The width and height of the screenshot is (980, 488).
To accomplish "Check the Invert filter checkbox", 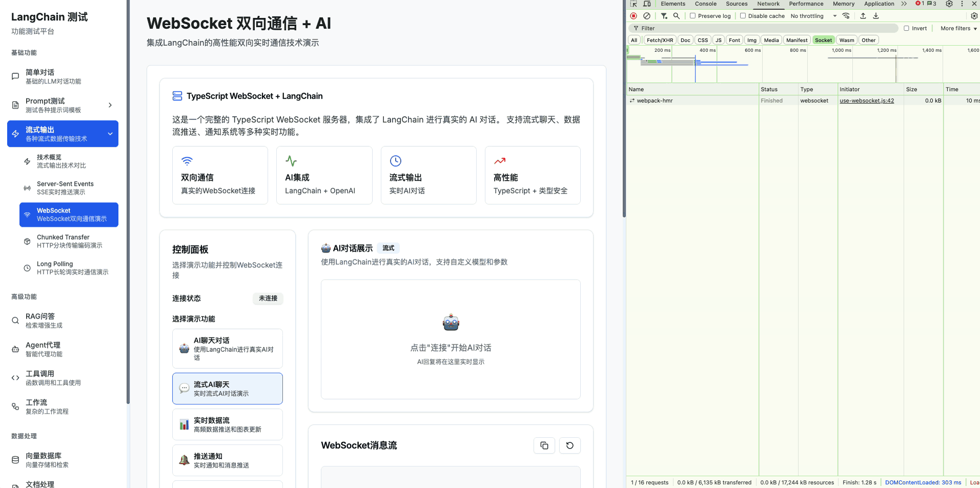I will click(x=906, y=28).
